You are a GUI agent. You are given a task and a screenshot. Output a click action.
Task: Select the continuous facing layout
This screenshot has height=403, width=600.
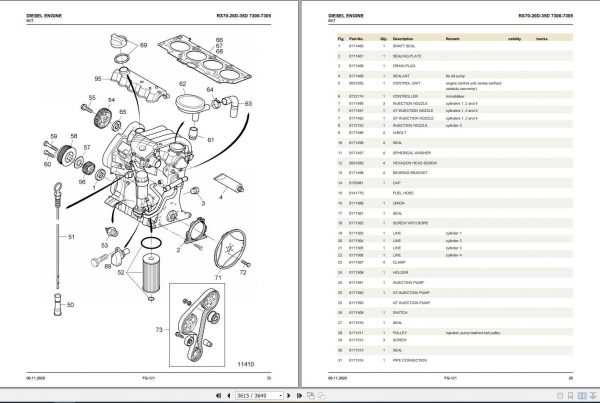[x=594, y=395]
